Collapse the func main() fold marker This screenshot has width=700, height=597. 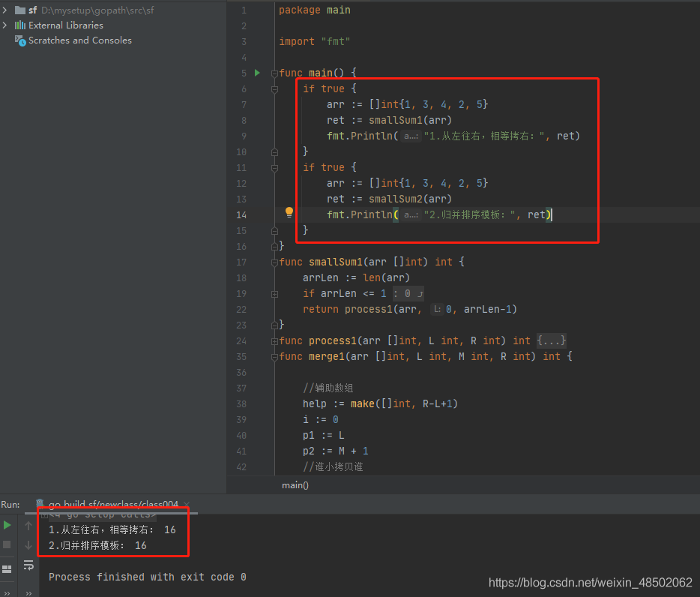pyautogui.click(x=274, y=73)
